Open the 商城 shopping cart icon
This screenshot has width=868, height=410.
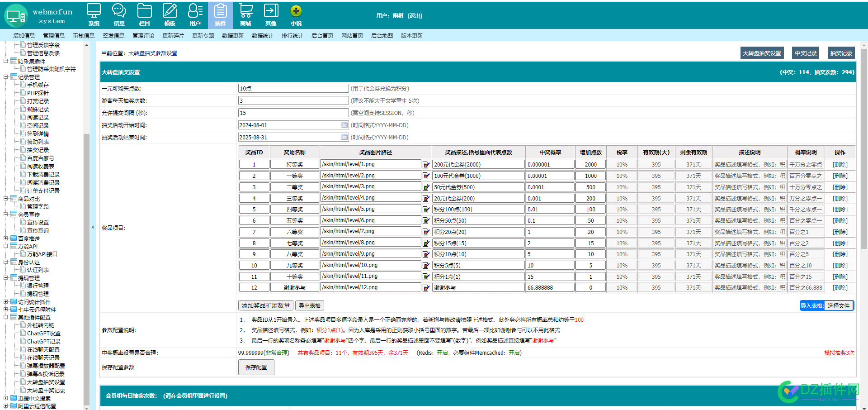tap(246, 15)
